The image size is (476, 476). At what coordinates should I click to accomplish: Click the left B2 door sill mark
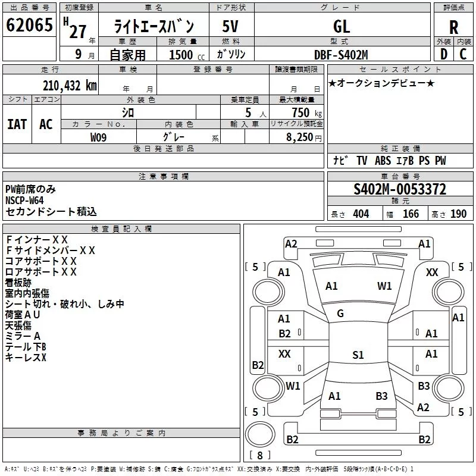tap(258, 365)
